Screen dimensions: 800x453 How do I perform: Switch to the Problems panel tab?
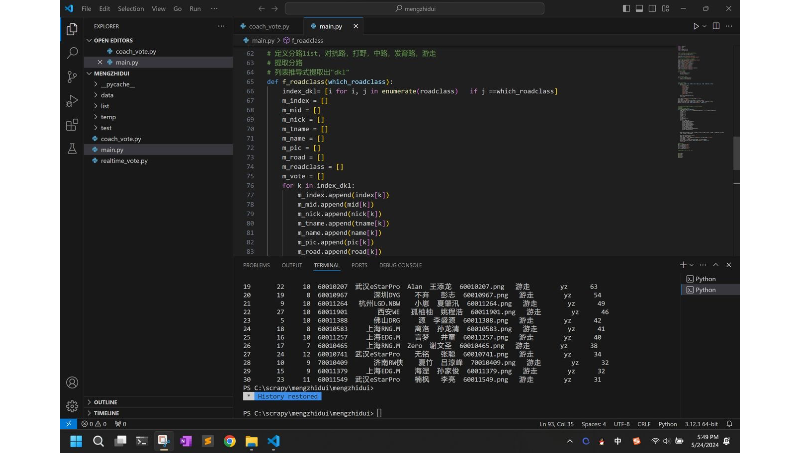click(257, 265)
